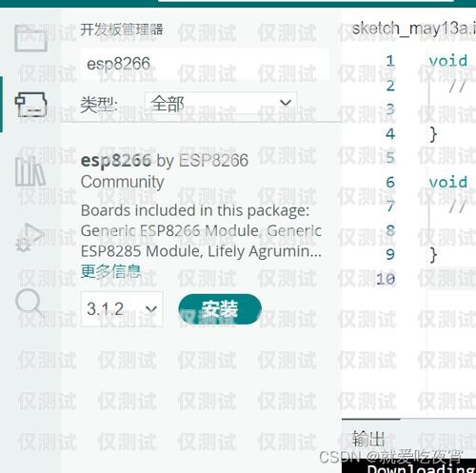This screenshot has width=476, height=473.
Task: Open the 类型 全部 dropdown
Action: pyautogui.click(x=221, y=104)
